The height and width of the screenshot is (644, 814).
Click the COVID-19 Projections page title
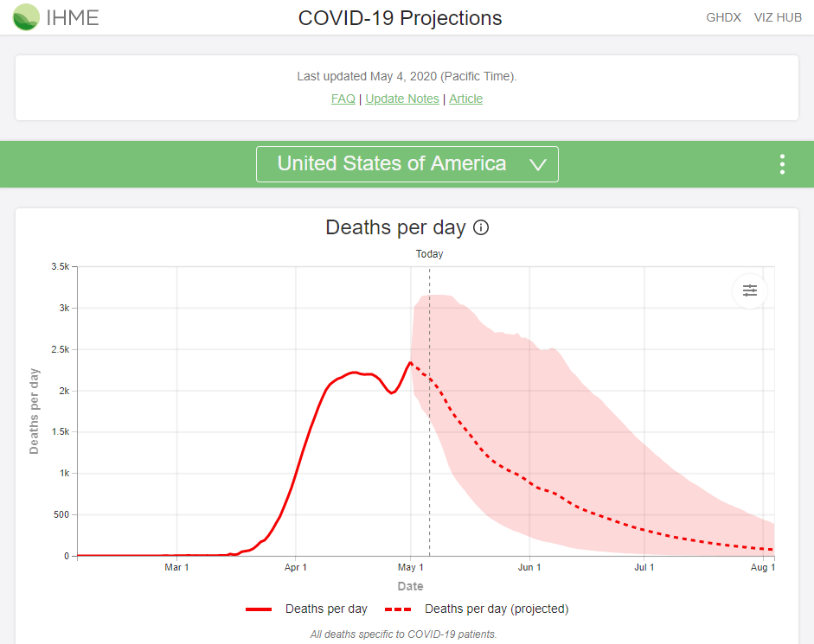[400, 18]
